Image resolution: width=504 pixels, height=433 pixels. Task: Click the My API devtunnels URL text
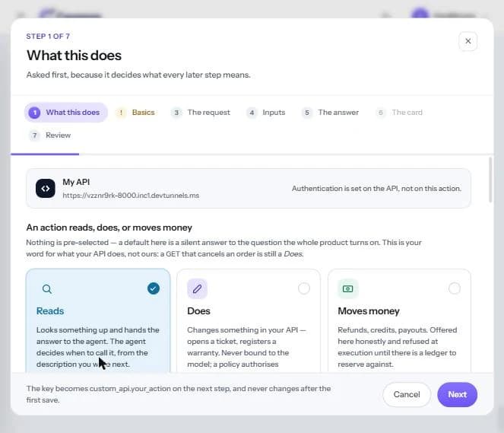point(131,196)
